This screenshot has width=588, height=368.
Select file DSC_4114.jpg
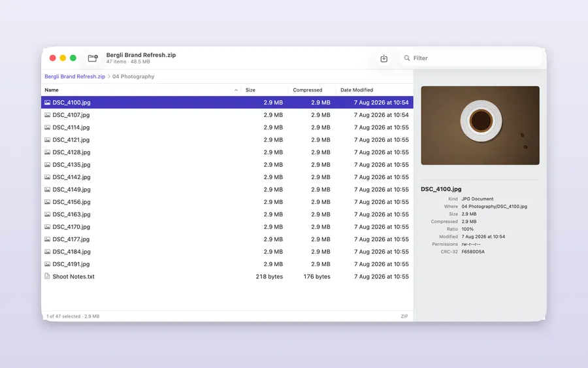pos(227,127)
